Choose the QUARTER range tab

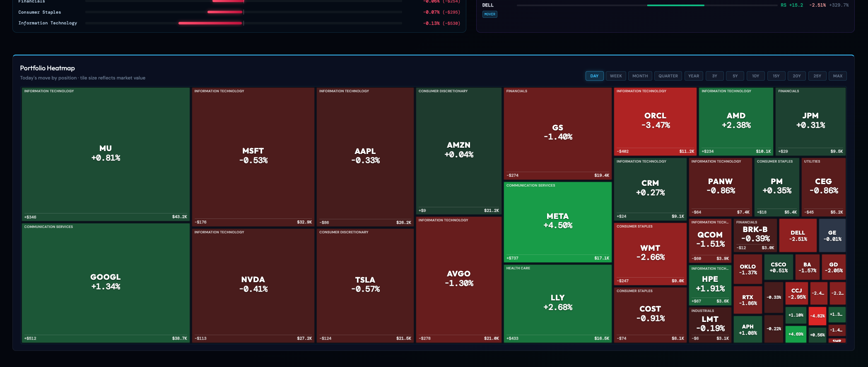coord(668,76)
